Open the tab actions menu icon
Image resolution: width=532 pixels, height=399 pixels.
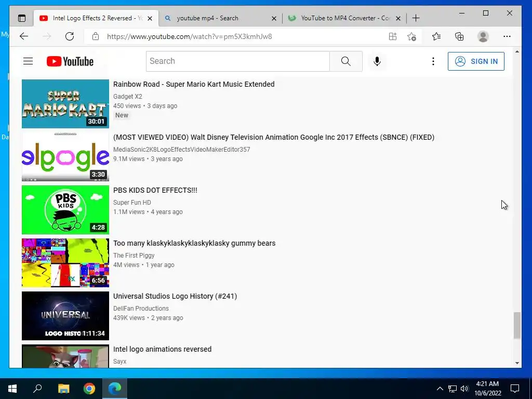[x=22, y=18]
